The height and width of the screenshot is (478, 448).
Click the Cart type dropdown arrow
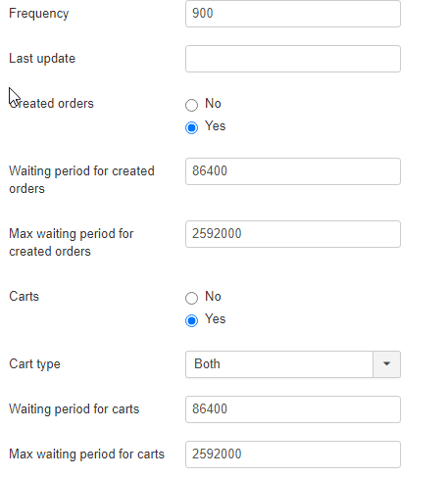click(x=386, y=364)
